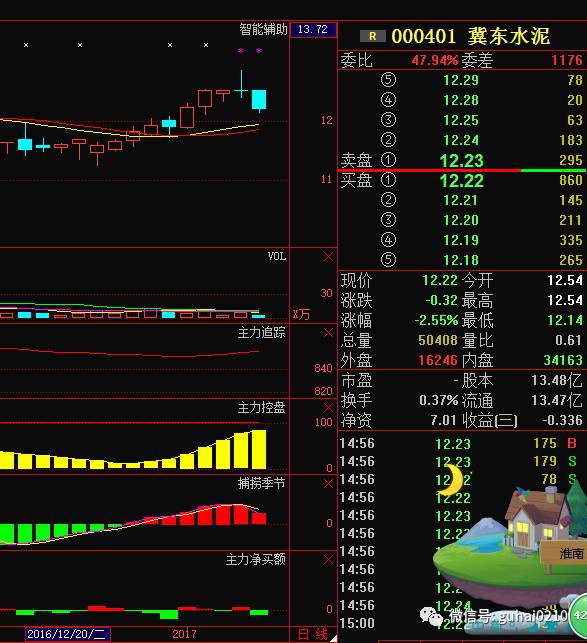Open the 日线 period selector
This screenshot has height=643, width=587.
click(313, 634)
